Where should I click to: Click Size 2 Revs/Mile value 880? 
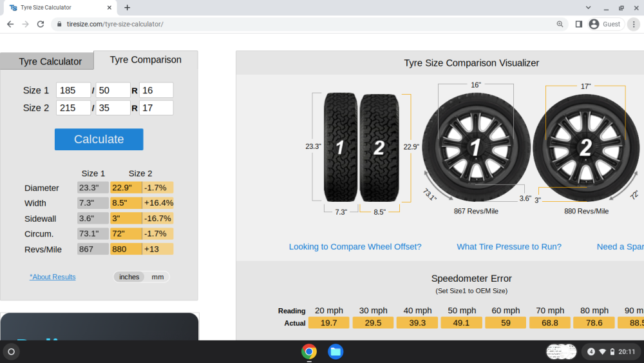pos(126,249)
